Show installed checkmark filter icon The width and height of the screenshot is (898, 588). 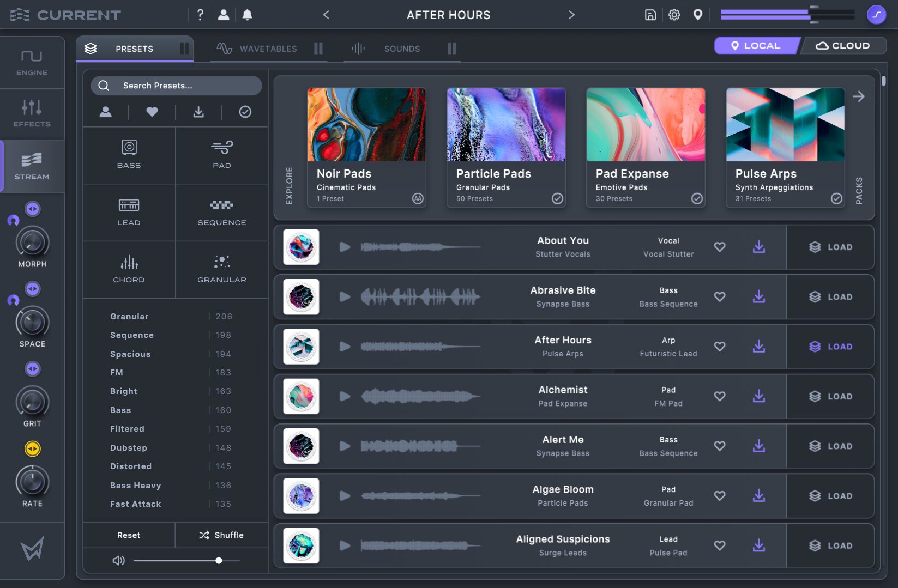pos(245,112)
